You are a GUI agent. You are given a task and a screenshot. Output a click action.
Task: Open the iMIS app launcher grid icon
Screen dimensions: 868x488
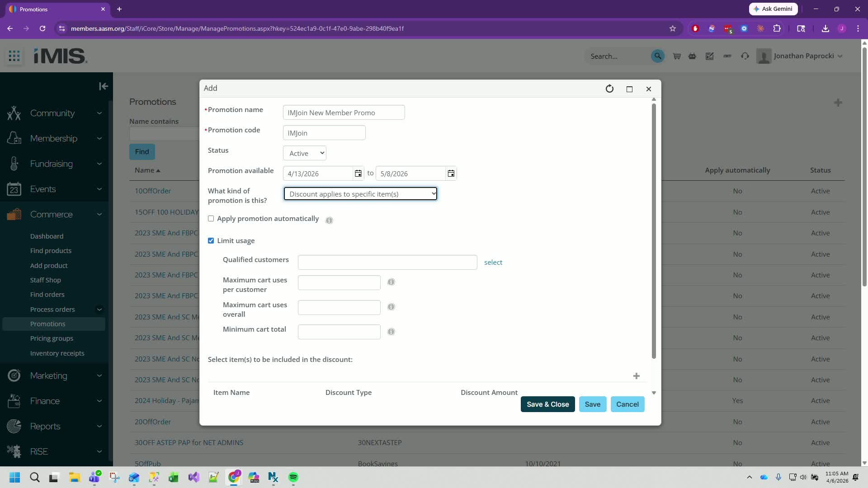coord(14,56)
